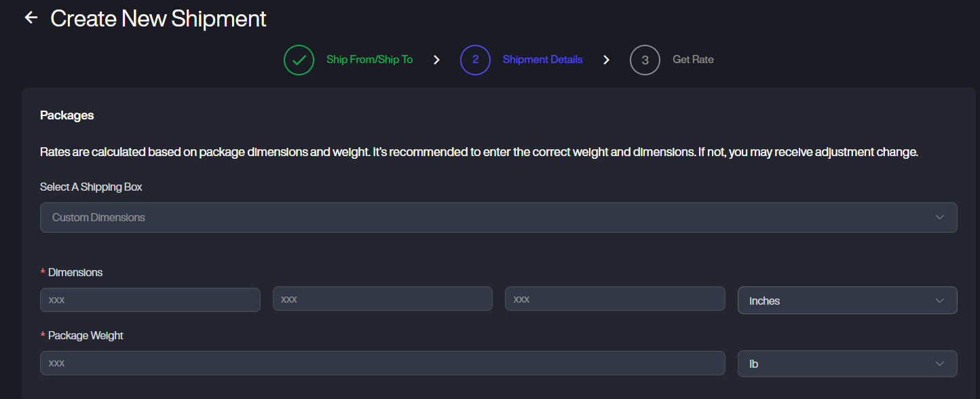Click the green checkmark step icon

[299, 60]
